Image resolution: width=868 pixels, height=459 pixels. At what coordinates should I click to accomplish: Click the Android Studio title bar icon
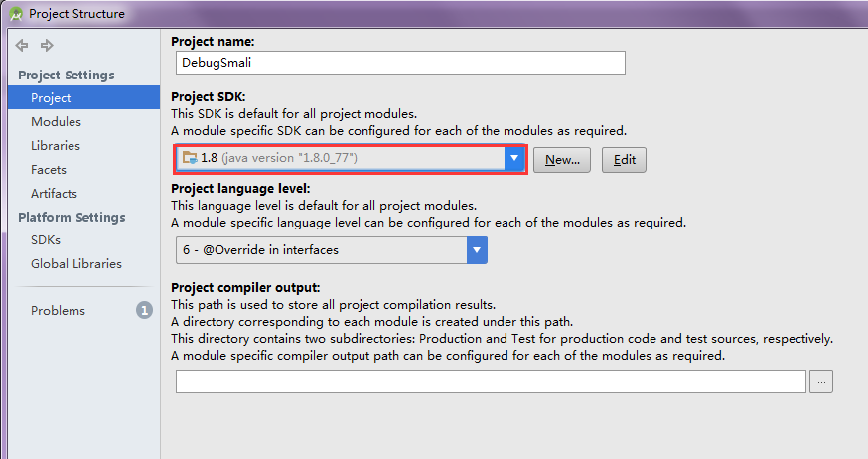[x=16, y=14]
